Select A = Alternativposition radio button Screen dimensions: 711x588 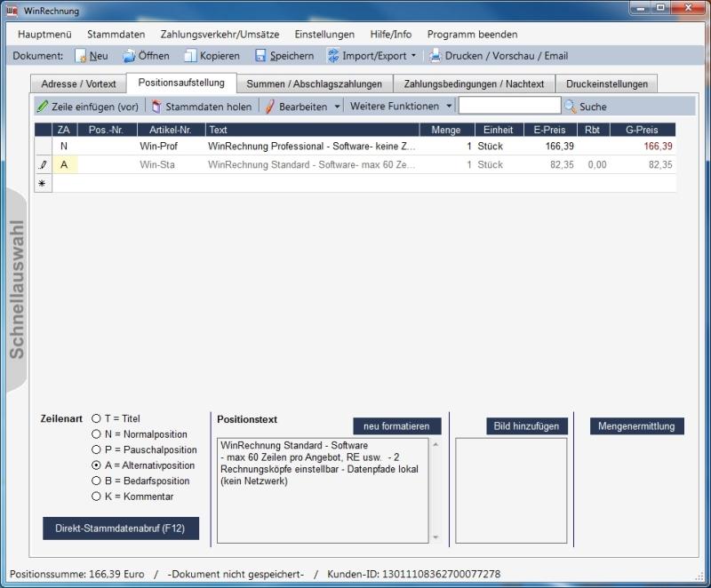96,465
